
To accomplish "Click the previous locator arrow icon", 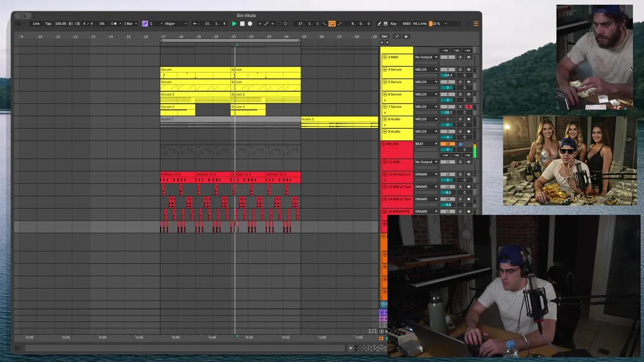I will coord(382,42).
